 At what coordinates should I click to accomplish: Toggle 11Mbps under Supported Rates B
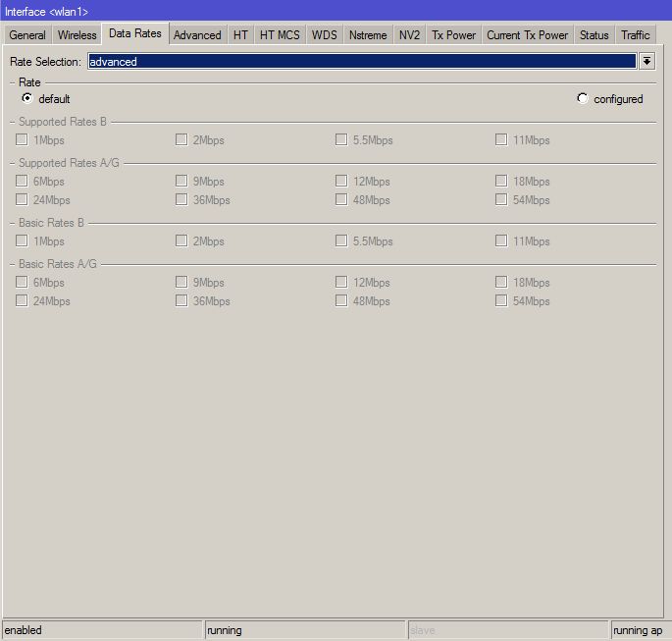pos(501,139)
